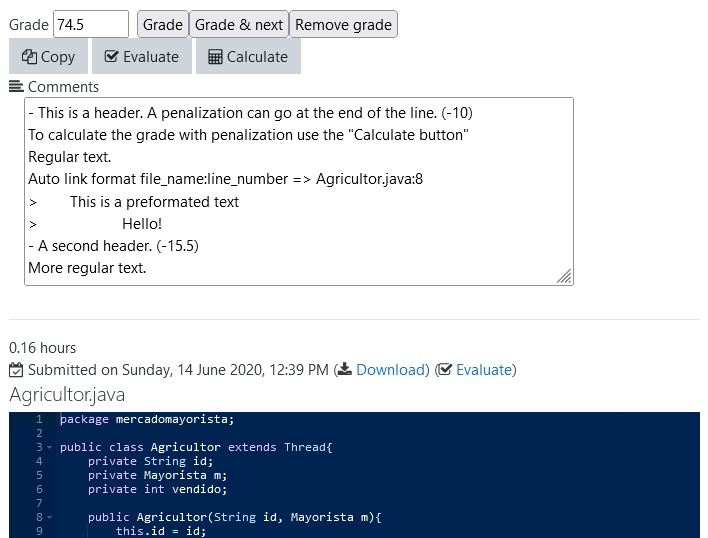
Task: Click 'This is a preformated text' line
Action: tap(154, 202)
